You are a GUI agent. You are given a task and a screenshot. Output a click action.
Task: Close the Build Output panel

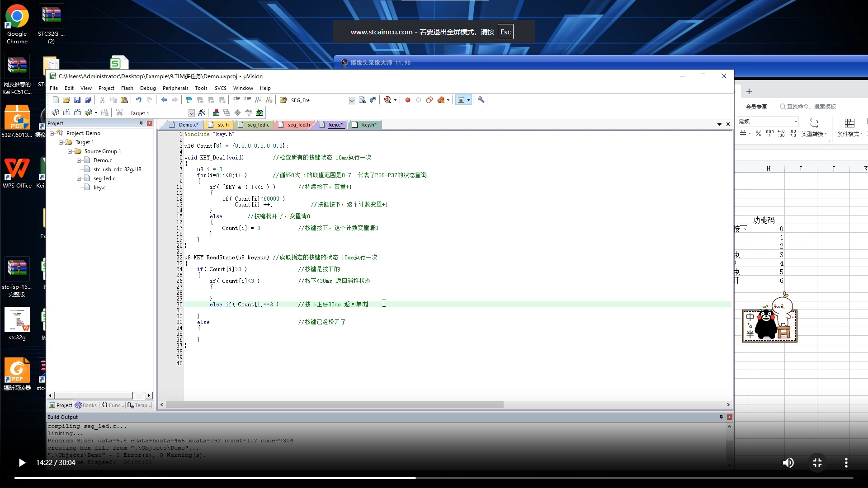[x=729, y=417]
